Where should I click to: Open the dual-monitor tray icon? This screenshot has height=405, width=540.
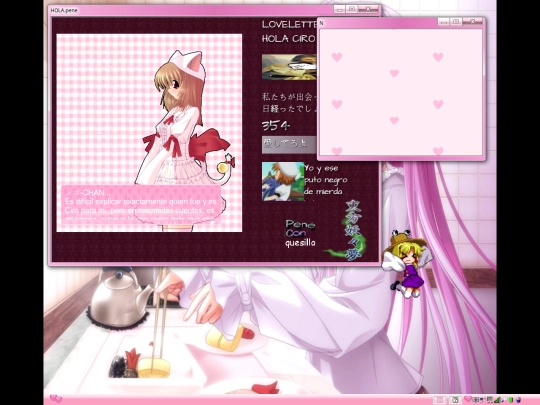pos(476,400)
